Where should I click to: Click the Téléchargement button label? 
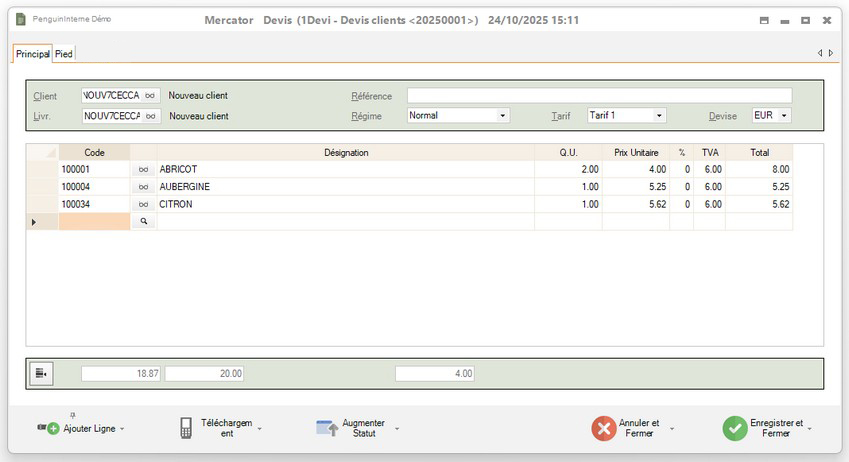pyautogui.click(x=227, y=428)
